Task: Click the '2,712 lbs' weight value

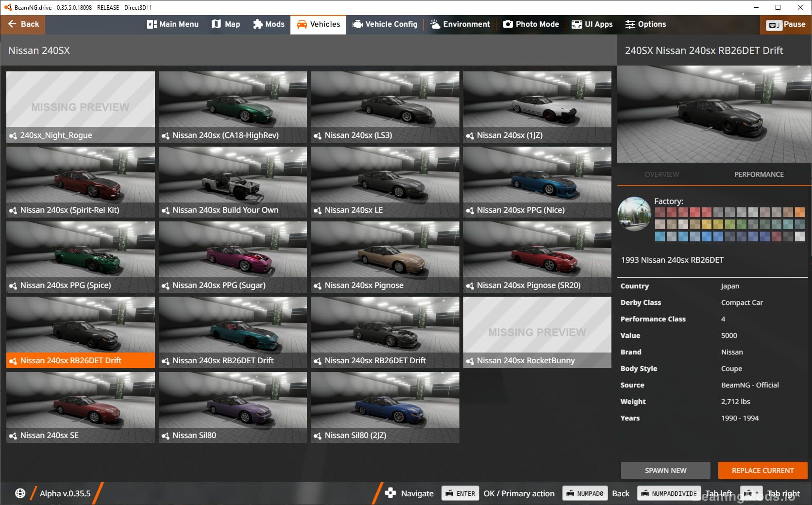Action: [x=735, y=402]
